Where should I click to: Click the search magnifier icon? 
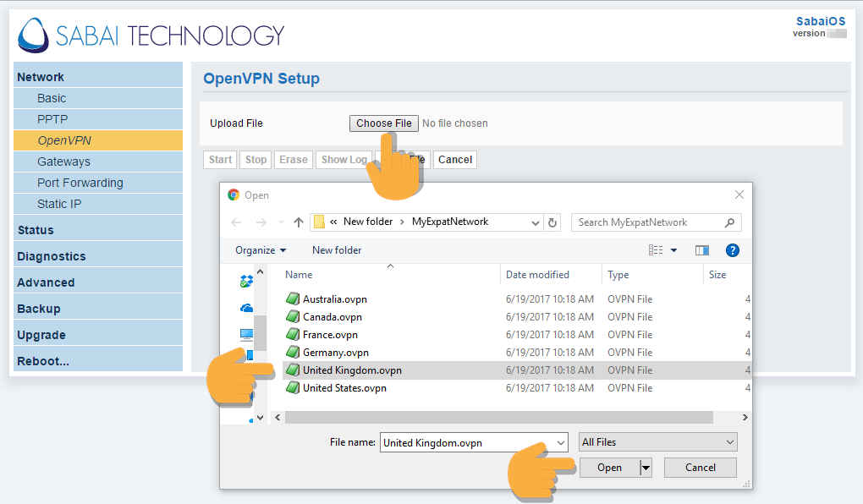click(729, 222)
